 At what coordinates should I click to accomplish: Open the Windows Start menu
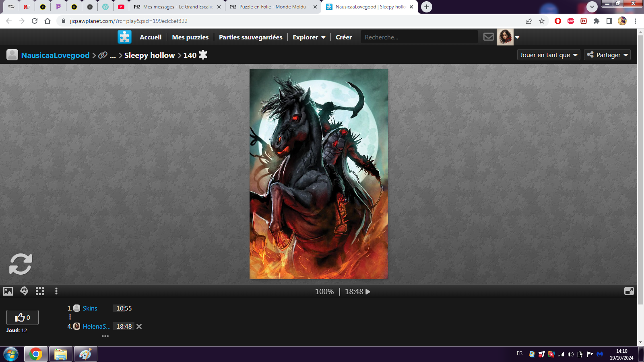coord(11,354)
